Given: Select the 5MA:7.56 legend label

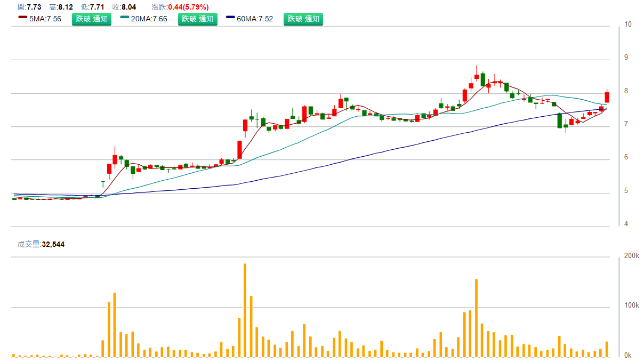Looking at the screenshot, I should click(45, 19).
